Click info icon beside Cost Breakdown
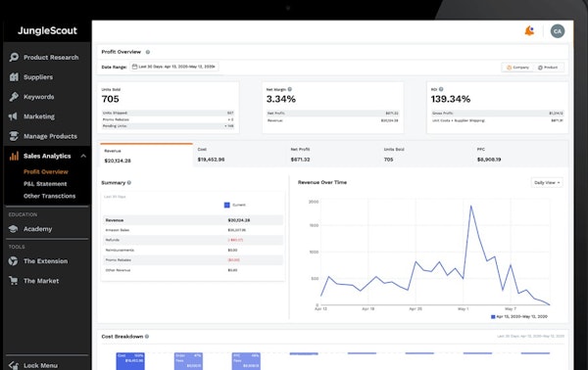Image resolution: width=588 pixels, height=370 pixels. pos(147,337)
